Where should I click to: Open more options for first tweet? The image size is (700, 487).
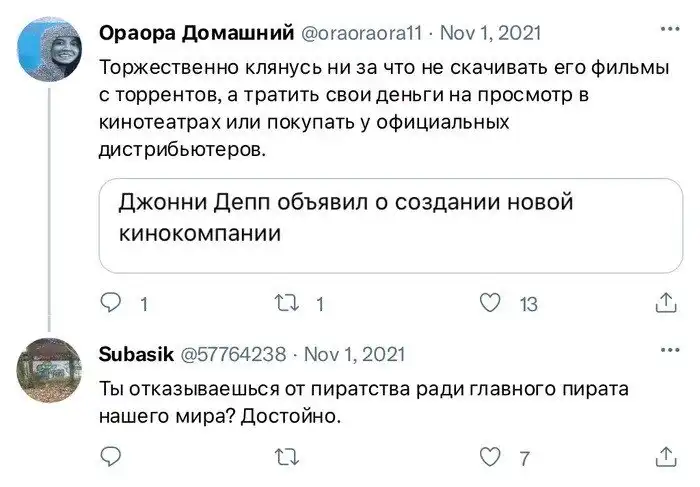click(x=669, y=30)
